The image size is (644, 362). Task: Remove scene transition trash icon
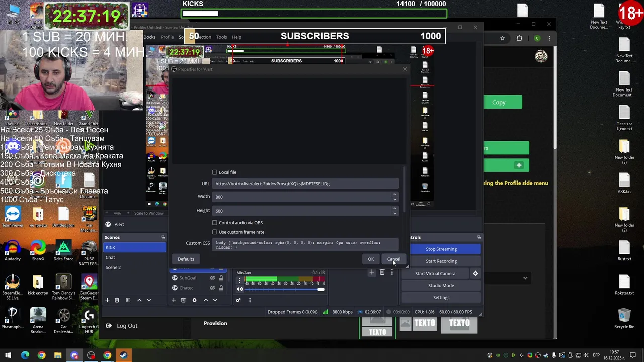point(382,272)
